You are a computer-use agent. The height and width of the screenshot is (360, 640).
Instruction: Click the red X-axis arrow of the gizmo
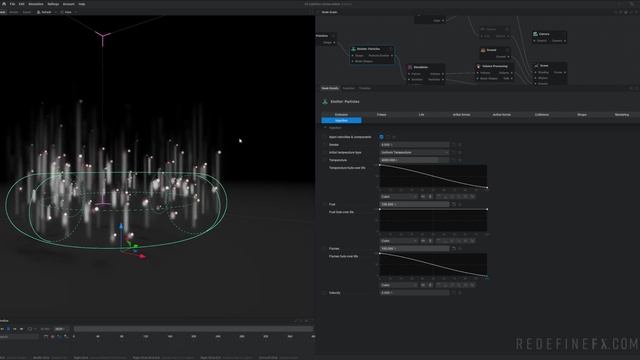142,256
